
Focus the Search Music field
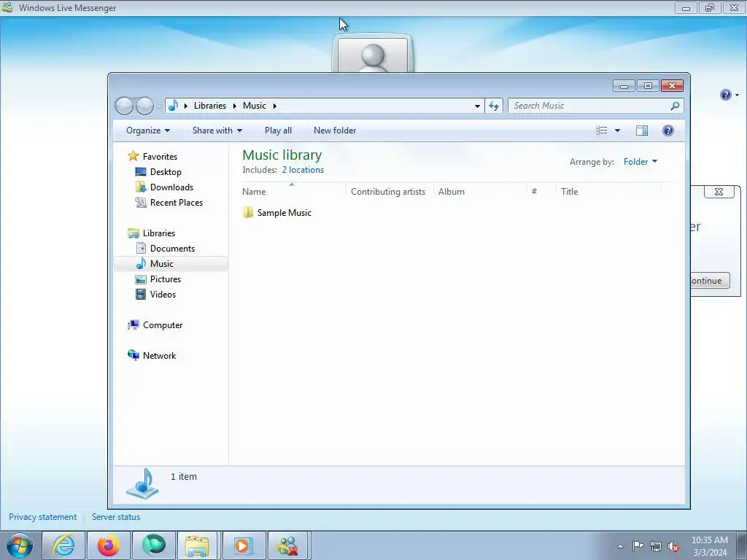(x=595, y=106)
